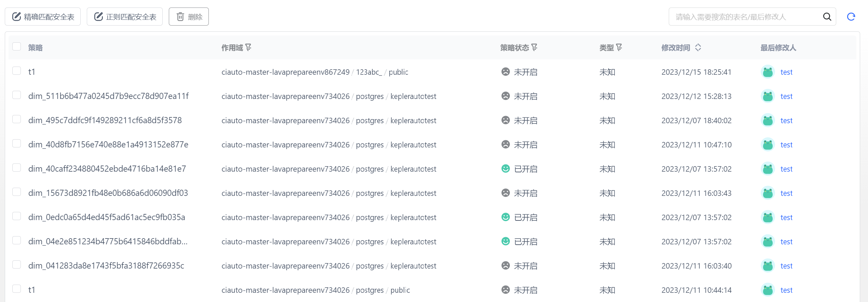868x302 pixels.
Task: Click the modification time 2023/12/11 10:47:10
Action: click(x=696, y=145)
